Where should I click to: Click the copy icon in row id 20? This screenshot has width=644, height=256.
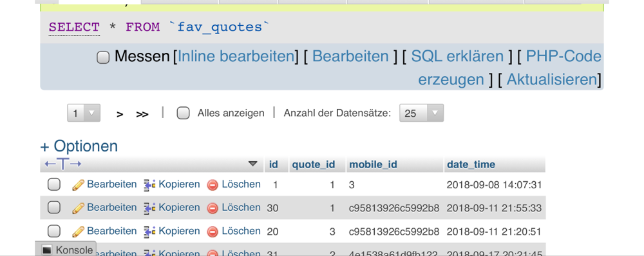point(149,231)
